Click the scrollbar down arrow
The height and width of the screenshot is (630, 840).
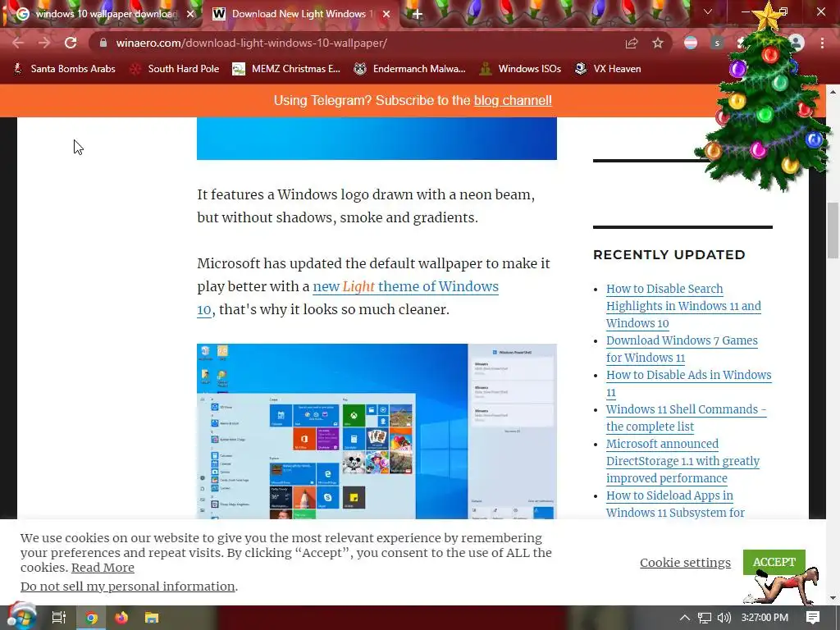click(x=833, y=598)
